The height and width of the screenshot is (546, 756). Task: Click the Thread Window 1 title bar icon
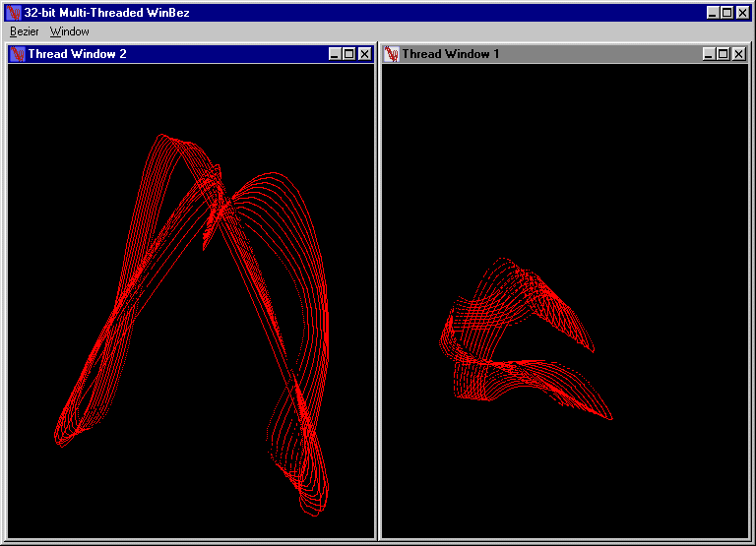pyautogui.click(x=392, y=54)
